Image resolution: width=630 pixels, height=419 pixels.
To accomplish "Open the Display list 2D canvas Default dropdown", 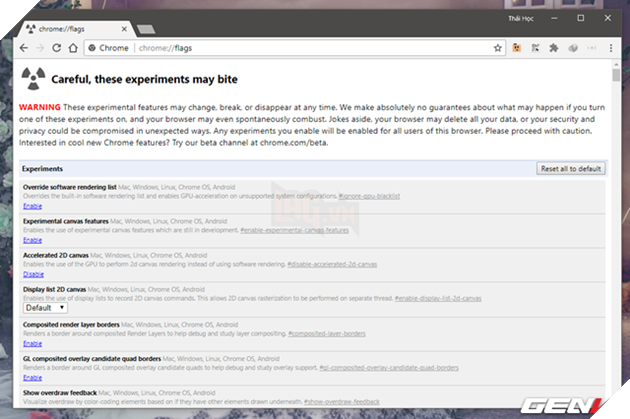I will [45, 308].
